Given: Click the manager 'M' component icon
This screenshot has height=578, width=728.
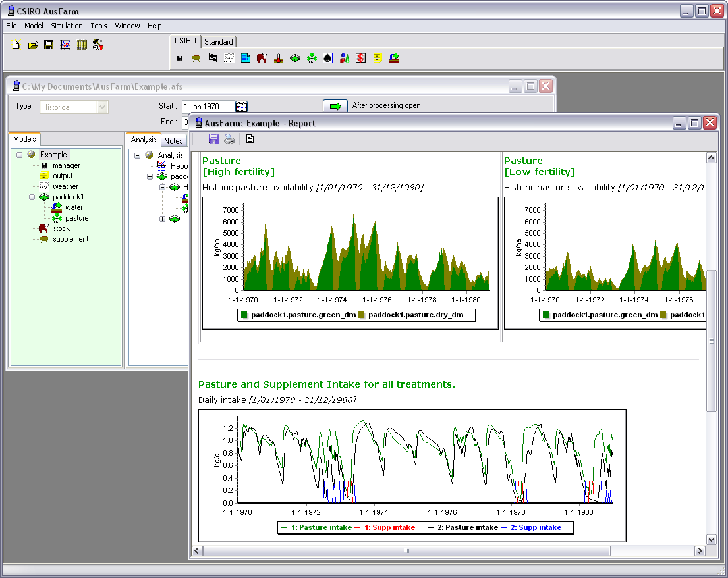Looking at the screenshot, I should [180, 59].
